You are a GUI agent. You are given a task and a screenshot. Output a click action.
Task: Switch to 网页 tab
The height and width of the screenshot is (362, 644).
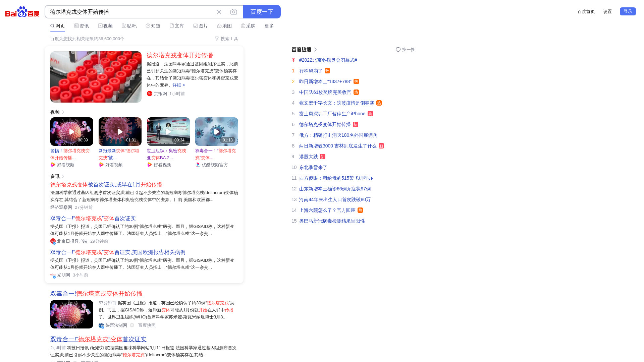(58, 26)
